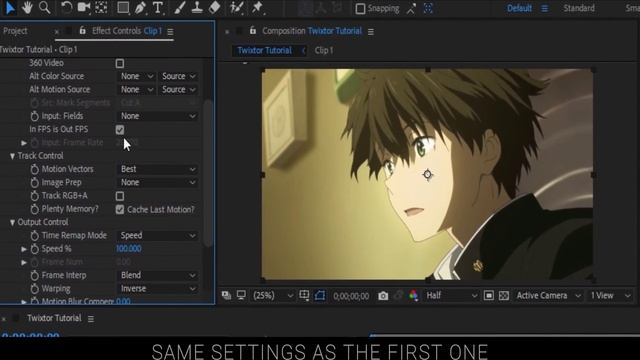The width and height of the screenshot is (640, 360).
Task: Open the Default workspace menu icon
Action: 544,8
